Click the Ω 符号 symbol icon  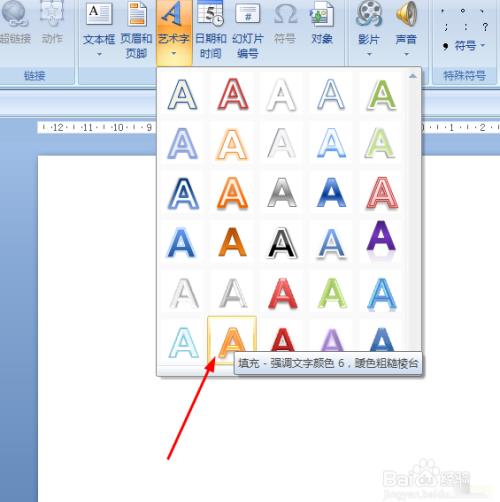(285, 23)
